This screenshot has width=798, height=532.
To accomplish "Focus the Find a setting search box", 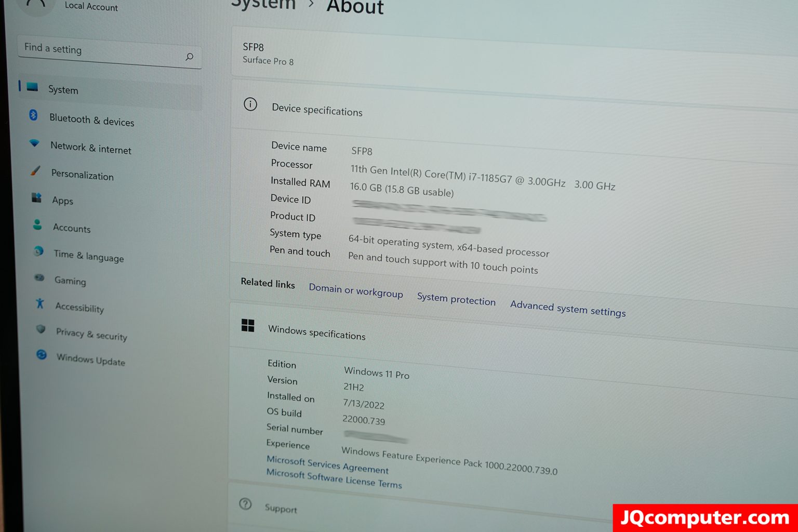I will click(110, 52).
